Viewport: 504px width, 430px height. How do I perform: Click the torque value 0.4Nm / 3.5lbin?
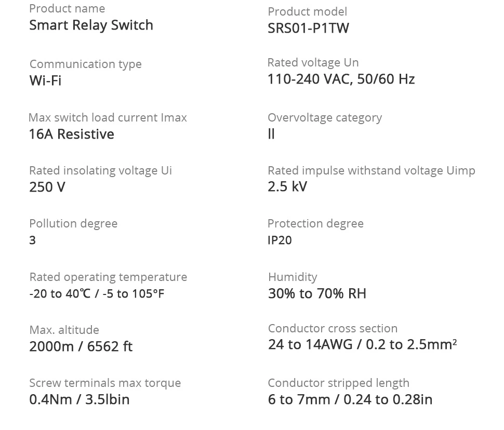79,399
